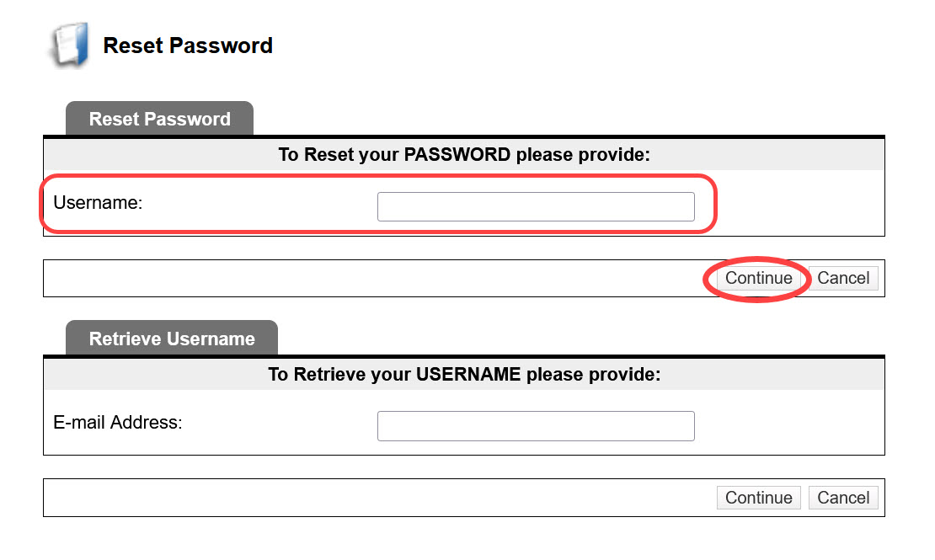Click the document icon beside the page title
The height and width of the screenshot is (560, 935).
click(71, 45)
